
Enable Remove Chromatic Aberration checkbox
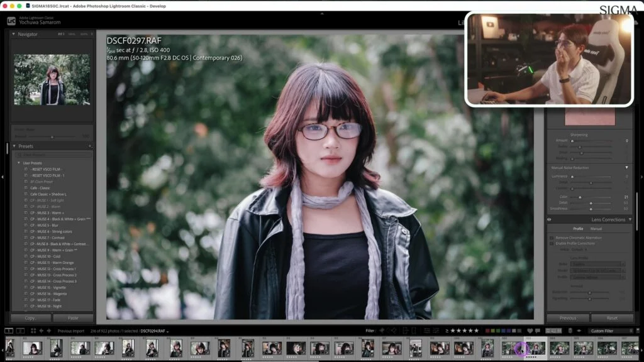click(x=552, y=238)
